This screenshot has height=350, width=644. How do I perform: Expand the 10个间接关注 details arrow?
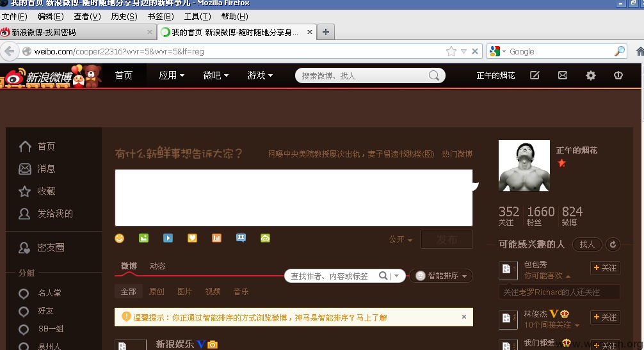[577, 326]
